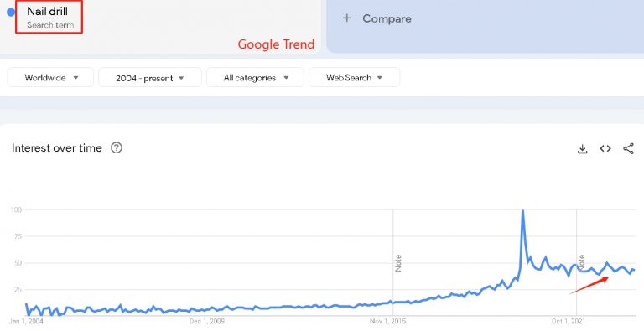Click the Note marker near Oct 1, 2021
The height and width of the screenshot is (331, 644).
pos(581,263)
